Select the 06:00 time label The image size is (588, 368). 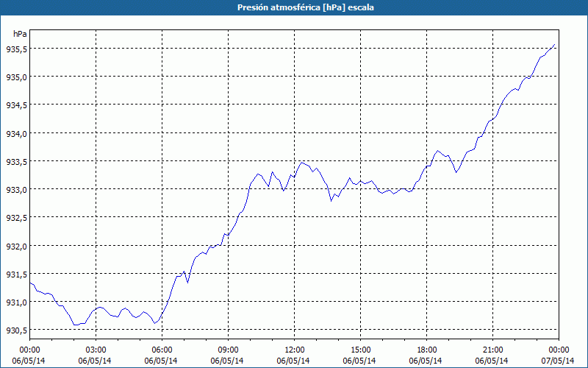pos(162,350)
